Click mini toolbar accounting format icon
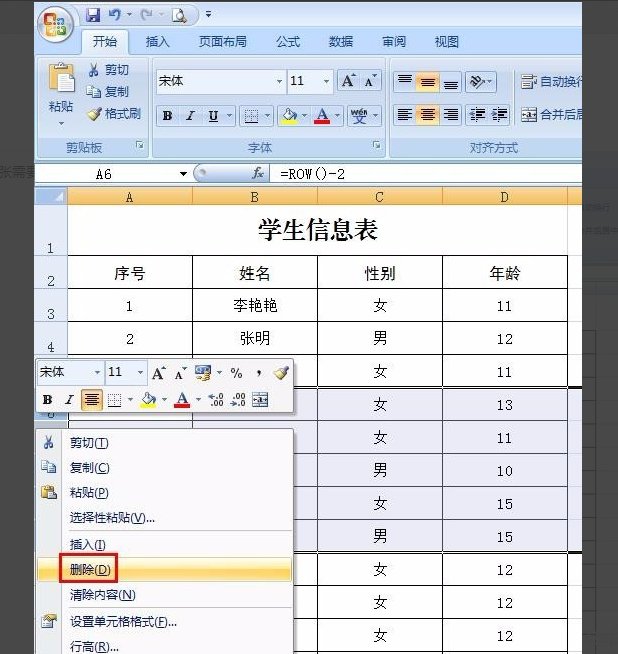Image resolution: width=618 pixels, height=654 pixels. click(203, 372)
